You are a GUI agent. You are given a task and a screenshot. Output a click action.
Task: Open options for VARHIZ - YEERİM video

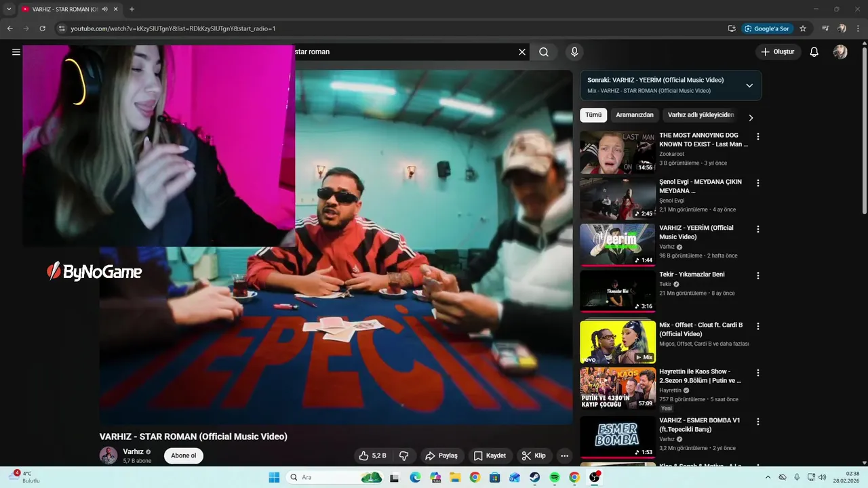coord(758,229)
